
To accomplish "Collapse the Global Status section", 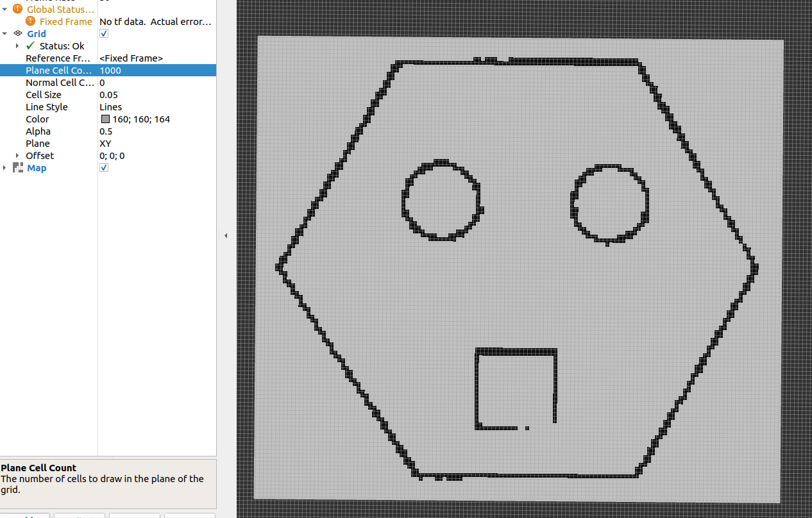I will pyautogui.click(x=5, y=9).
